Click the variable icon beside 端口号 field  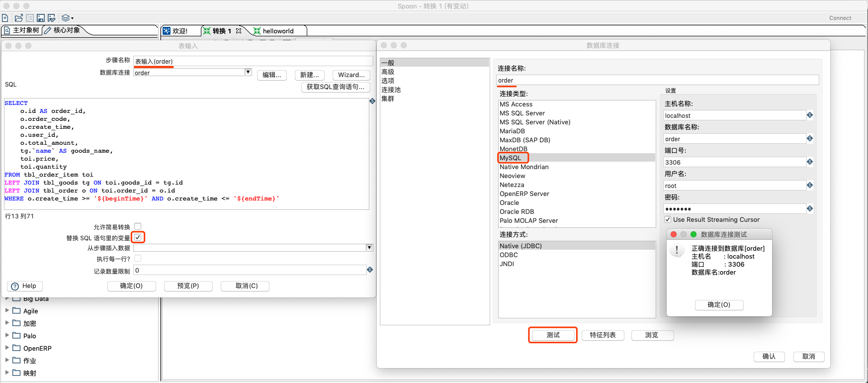click(810, 162)
